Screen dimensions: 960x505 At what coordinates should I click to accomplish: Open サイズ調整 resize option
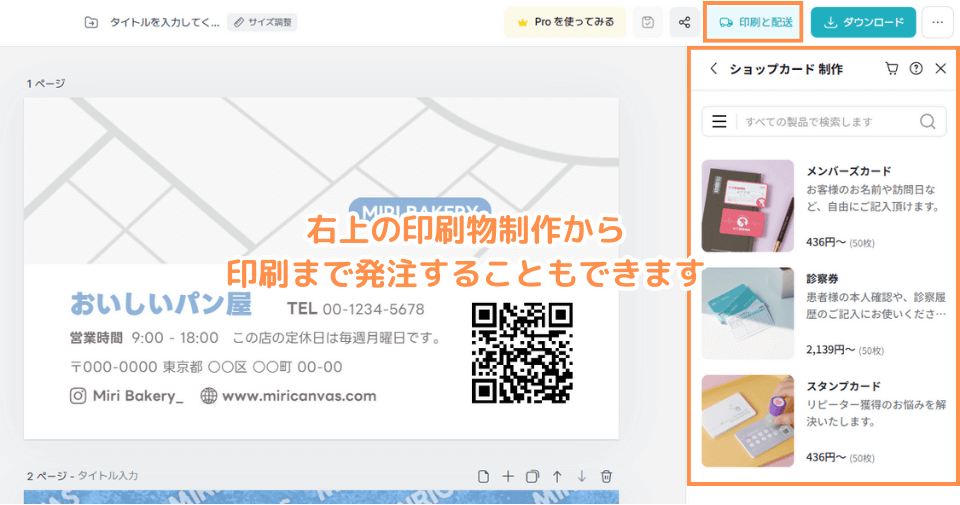[x=262, y=23]
